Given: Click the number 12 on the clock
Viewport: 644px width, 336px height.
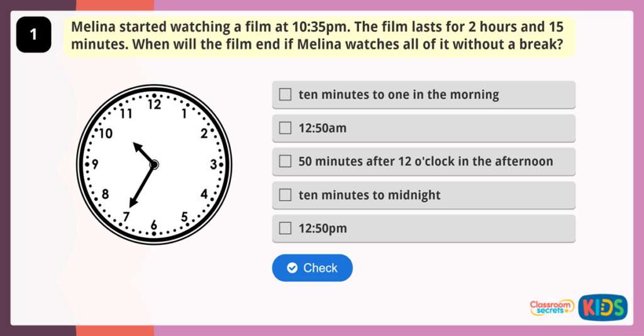Looking at the screenshot, I should [x=154, y=104].
